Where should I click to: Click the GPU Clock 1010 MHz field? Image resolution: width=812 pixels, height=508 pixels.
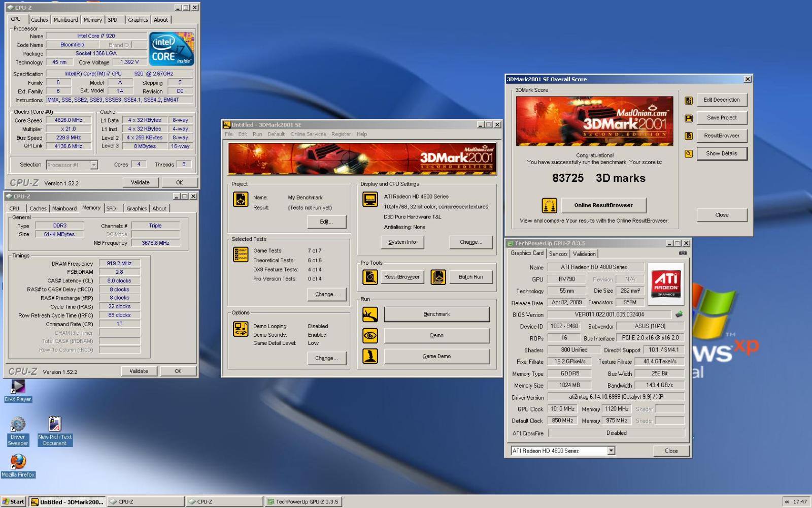point(562,409)
